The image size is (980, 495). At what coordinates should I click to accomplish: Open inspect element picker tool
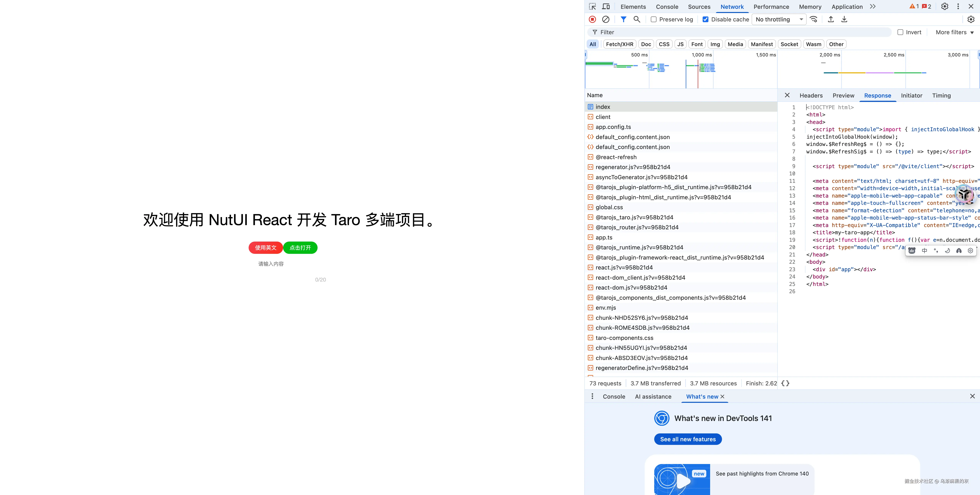(592, 7)
